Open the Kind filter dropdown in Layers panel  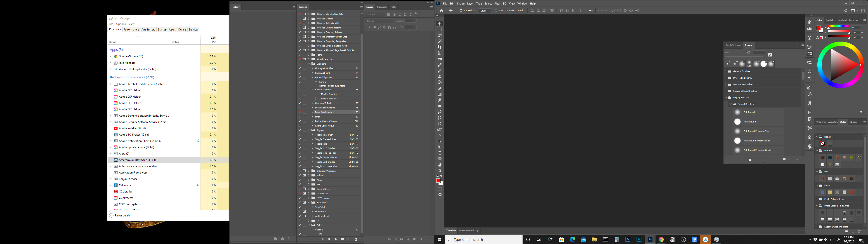point(375,14)
